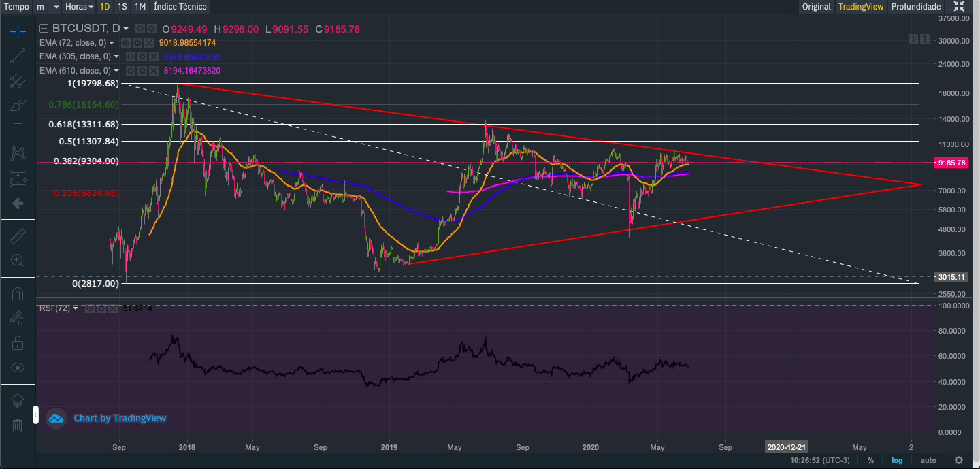Select the 1S weekly interval tab
The height and width of the screenshot is (469, 980).
point(122,7)
